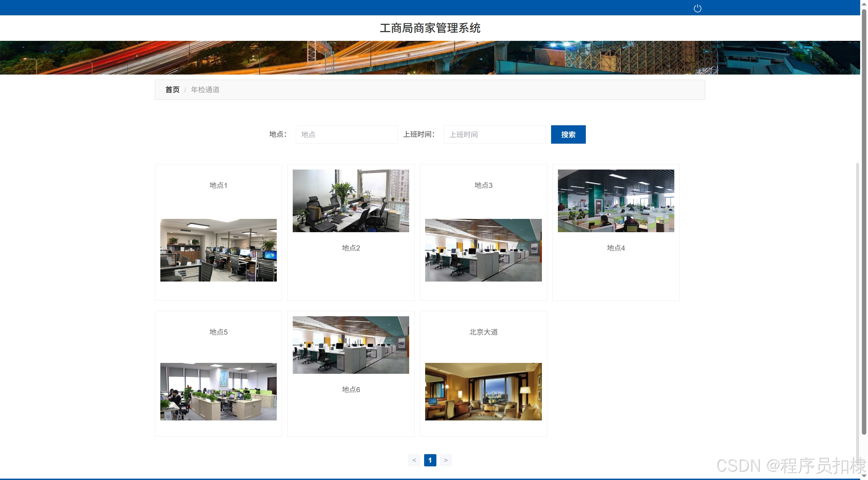Click the 首页 breadcrumb link
Image resolution: width=868 pixels, height=480 pixels.
point(172,90)
